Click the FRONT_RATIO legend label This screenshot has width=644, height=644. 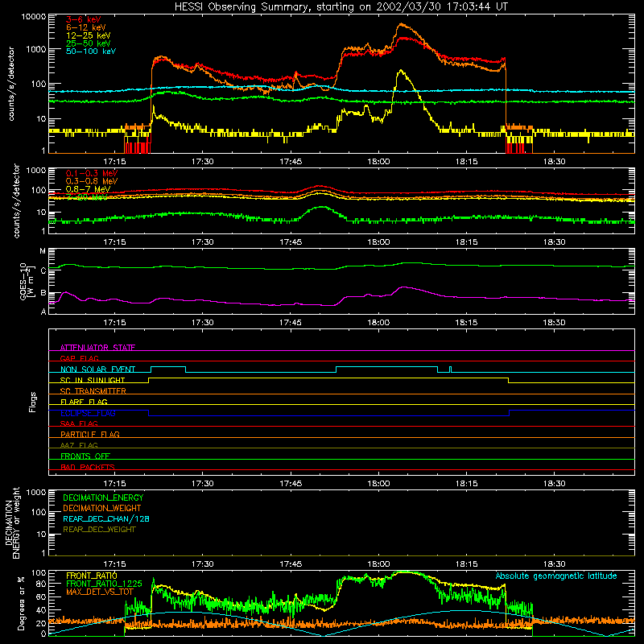[92, 576]
